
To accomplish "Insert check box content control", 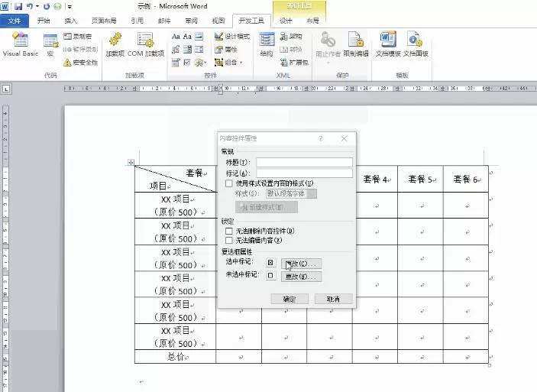I will click(187, 63).
